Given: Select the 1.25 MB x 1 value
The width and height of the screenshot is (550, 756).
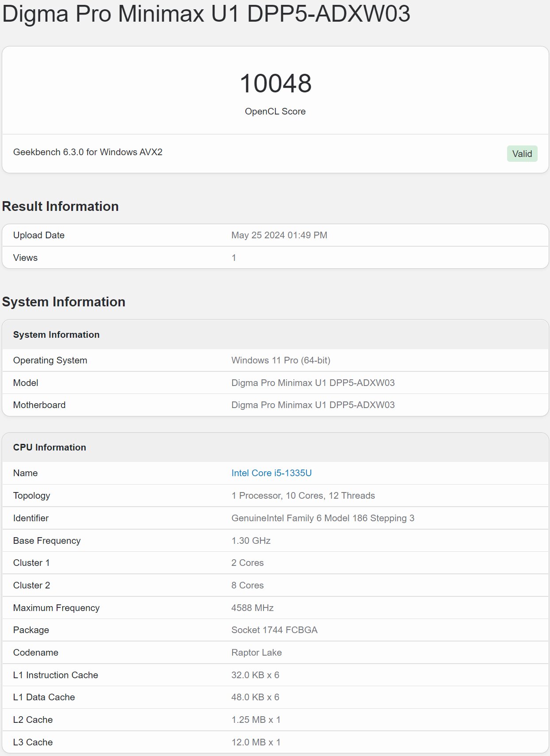Looking at the screenshot, I should [256, 720].
